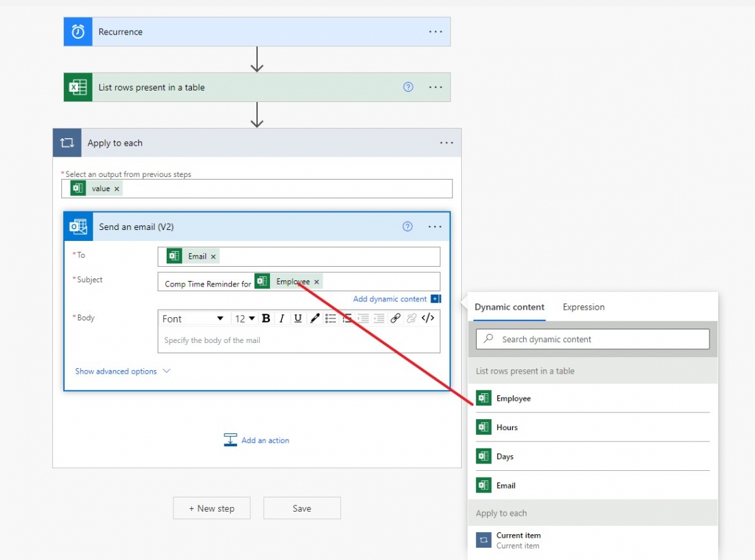755x560 pixels.
Task: Click the Recurrence clock icon
Action: coord(78,31)
